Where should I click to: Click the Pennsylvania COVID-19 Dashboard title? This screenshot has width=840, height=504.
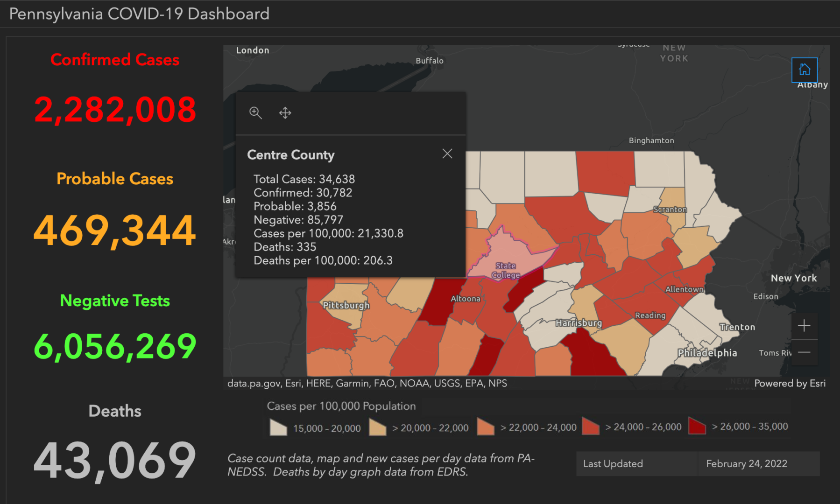pyautogui.click(x=139, y=14)
